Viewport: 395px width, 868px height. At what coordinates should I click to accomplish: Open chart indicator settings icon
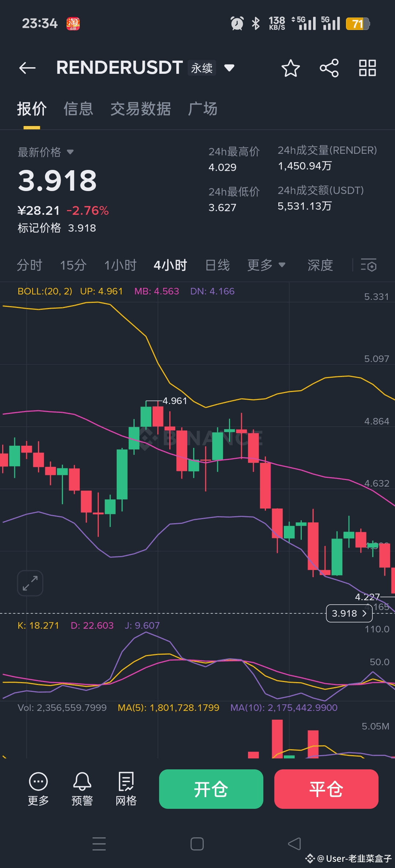point(369,265)
